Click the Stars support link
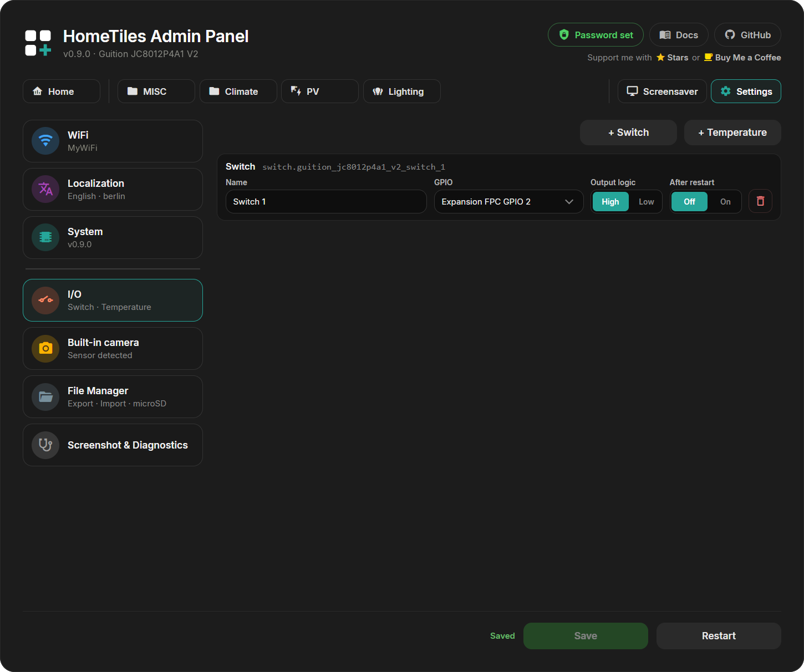The height and width of the screenshot is (672, 804). tap(672, 58)
